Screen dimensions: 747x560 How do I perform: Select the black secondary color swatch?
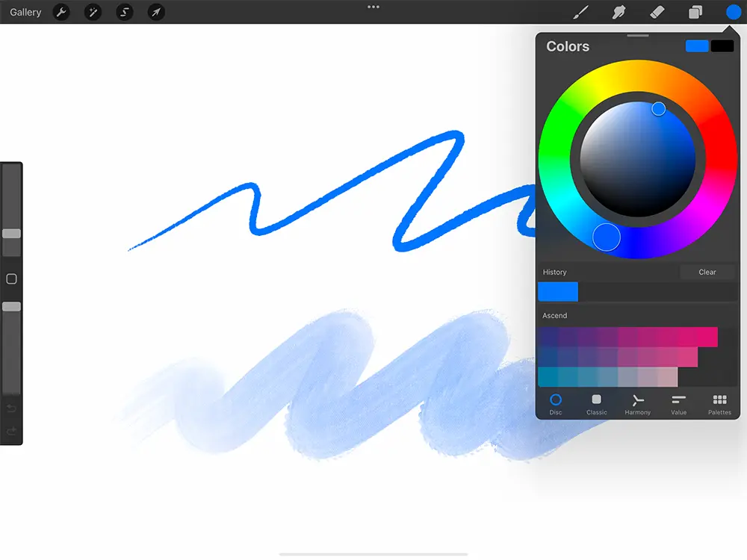[722, 46]
